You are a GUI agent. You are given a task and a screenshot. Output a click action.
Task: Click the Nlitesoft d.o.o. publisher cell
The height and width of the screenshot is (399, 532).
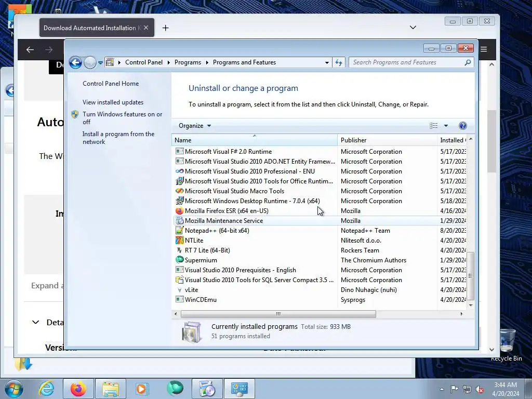click(x=361, y=240)
